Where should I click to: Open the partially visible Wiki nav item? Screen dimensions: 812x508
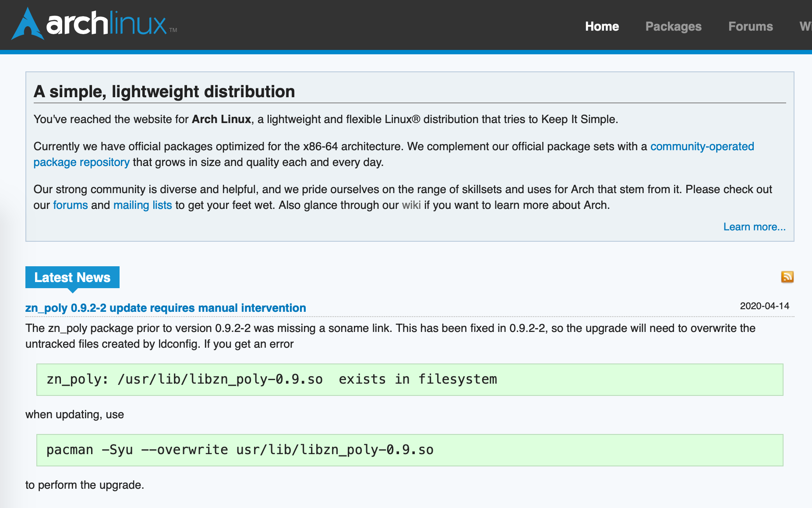(805, 26)
